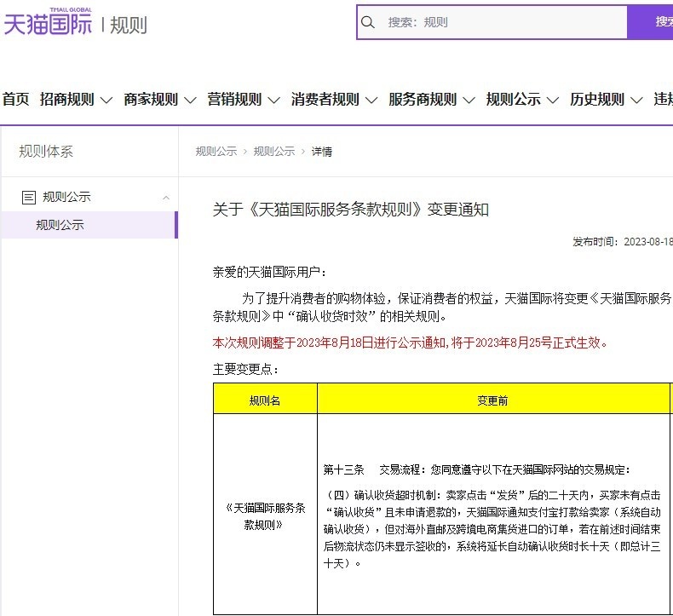
Task: Click the 规则体系 sidebar heading
Action: [46, 152]
